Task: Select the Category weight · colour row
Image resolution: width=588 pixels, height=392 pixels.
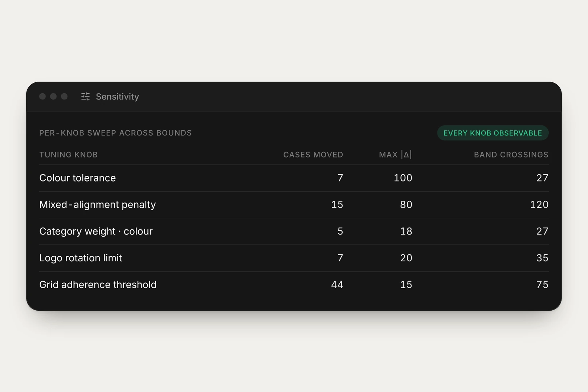Action: [294, 231]
